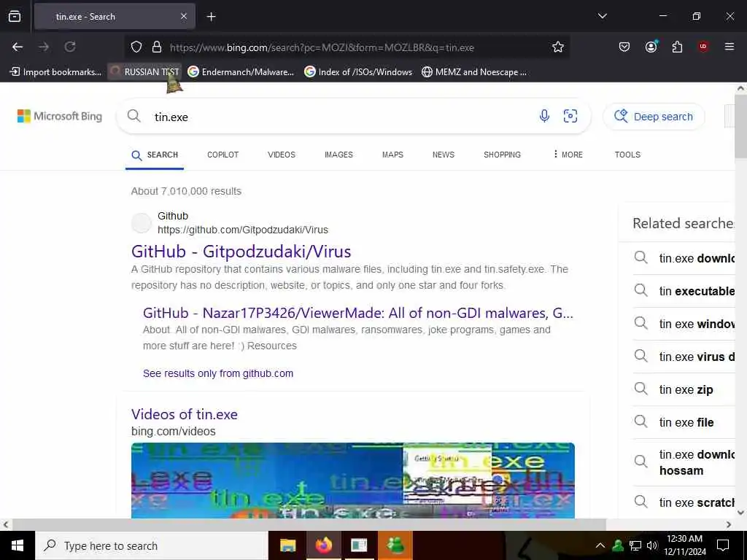Screen dimensions: 747x560
Task: See results only from github.com
Action: click(218, 373)
